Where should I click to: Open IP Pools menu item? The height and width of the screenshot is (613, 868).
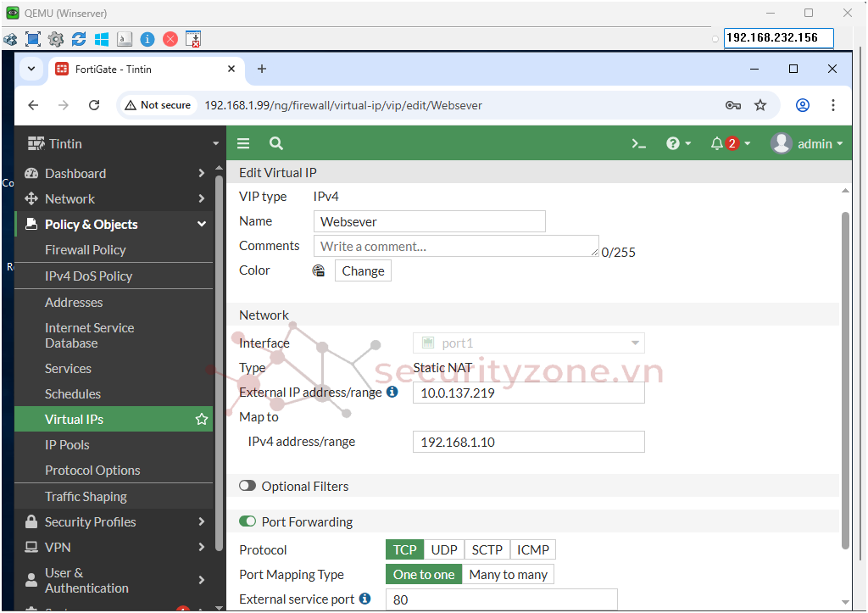(67, 445)
